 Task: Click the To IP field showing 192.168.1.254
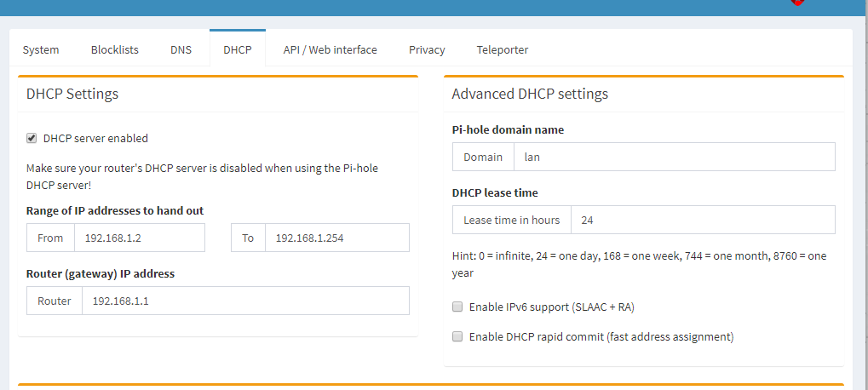337,238
